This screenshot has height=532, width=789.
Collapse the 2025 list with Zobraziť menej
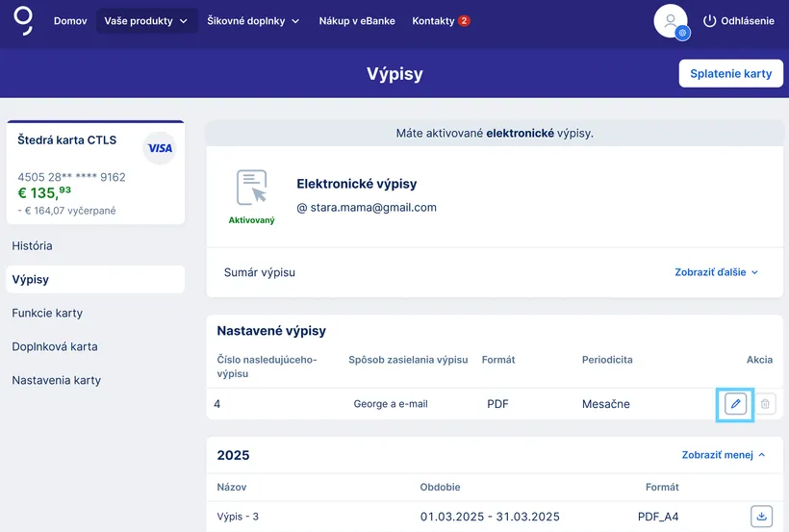click(723, 455)
